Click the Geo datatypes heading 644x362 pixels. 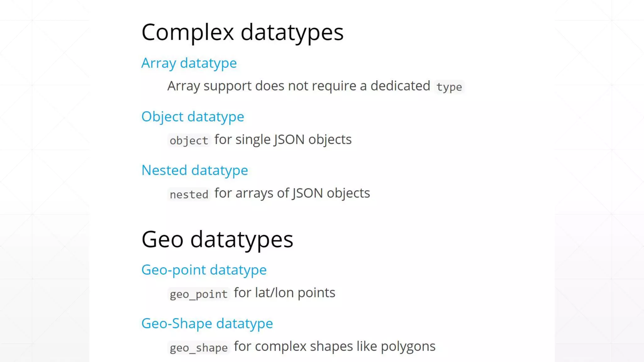click(x=217, y=239)
